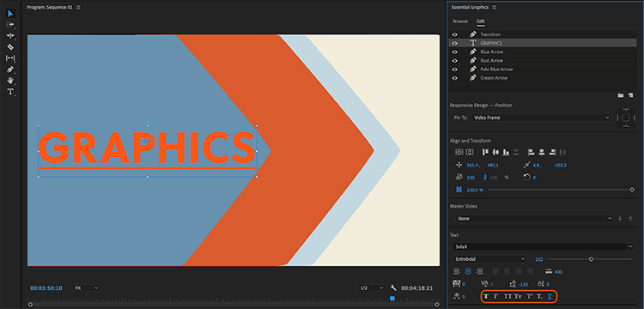Screen dimensions: 644x309
Task: Switch to the Browse tab
Action: tap(460, 21)
